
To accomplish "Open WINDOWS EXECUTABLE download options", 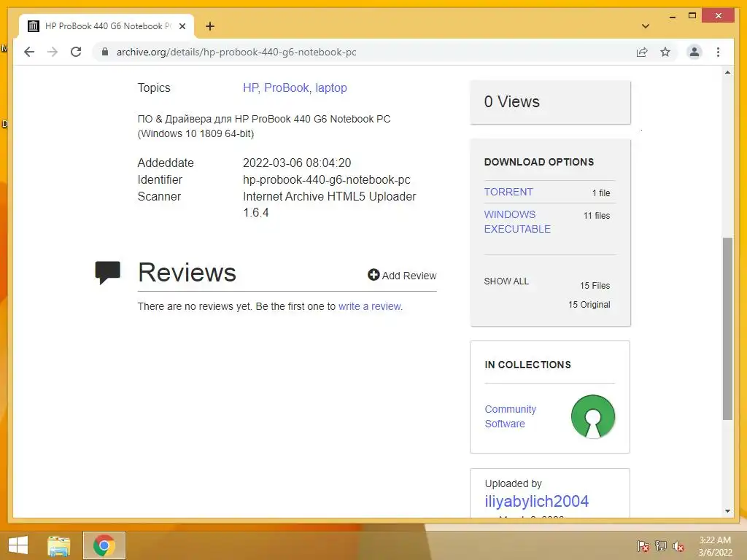I will 517,222.
